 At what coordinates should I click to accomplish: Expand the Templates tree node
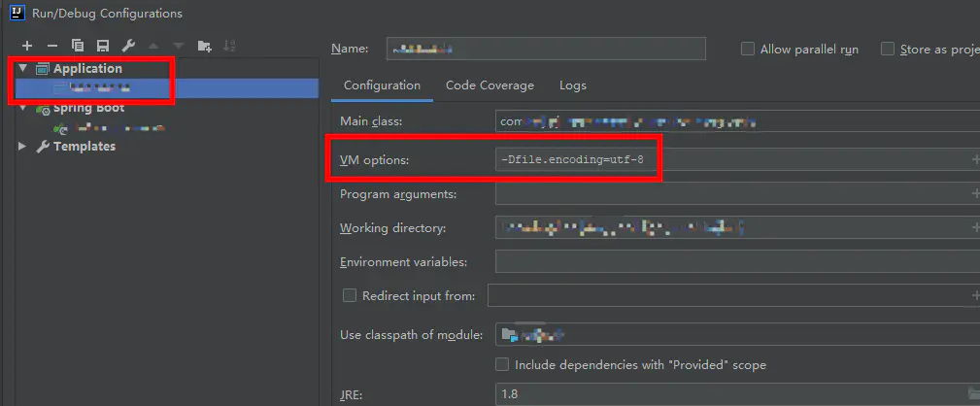point(23,146)
